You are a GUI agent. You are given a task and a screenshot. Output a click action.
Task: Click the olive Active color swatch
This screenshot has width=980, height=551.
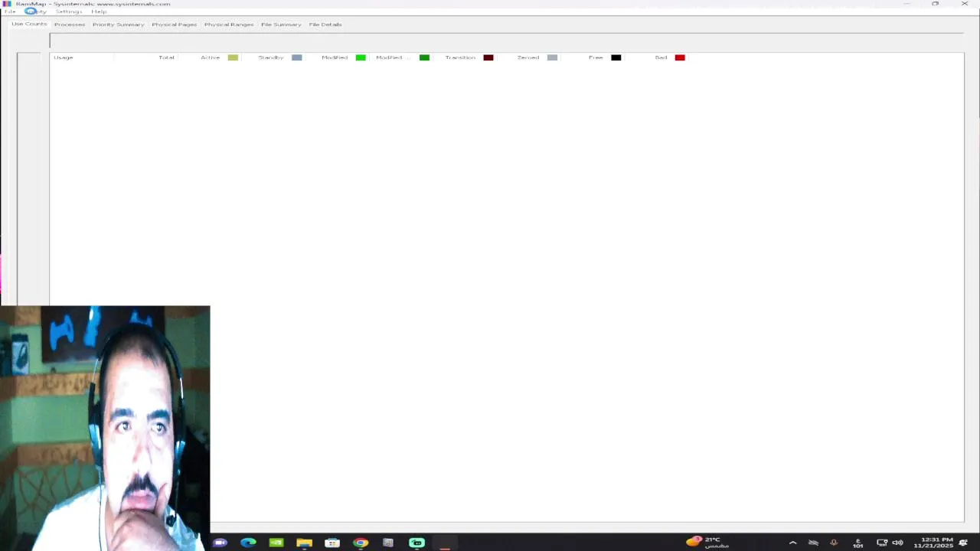point(233,57)
